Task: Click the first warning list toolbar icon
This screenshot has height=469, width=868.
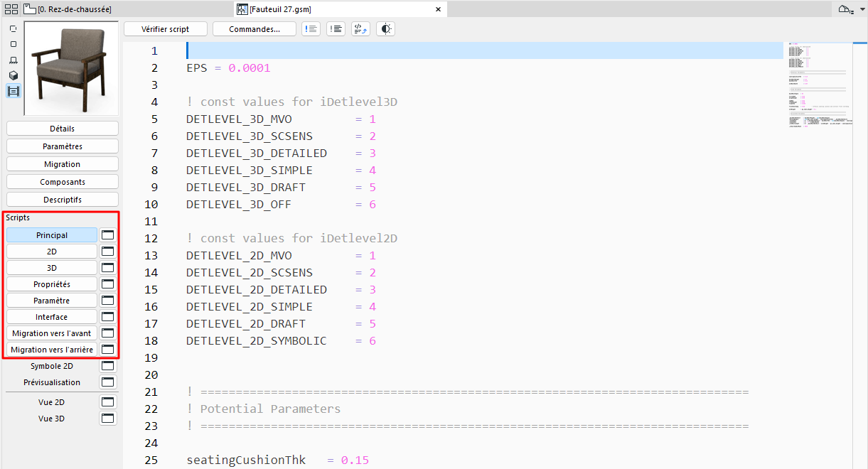Action: pos(311,28)
